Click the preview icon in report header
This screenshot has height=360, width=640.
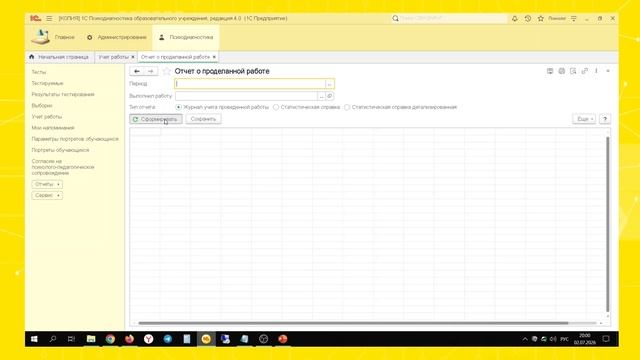[573, 71]
